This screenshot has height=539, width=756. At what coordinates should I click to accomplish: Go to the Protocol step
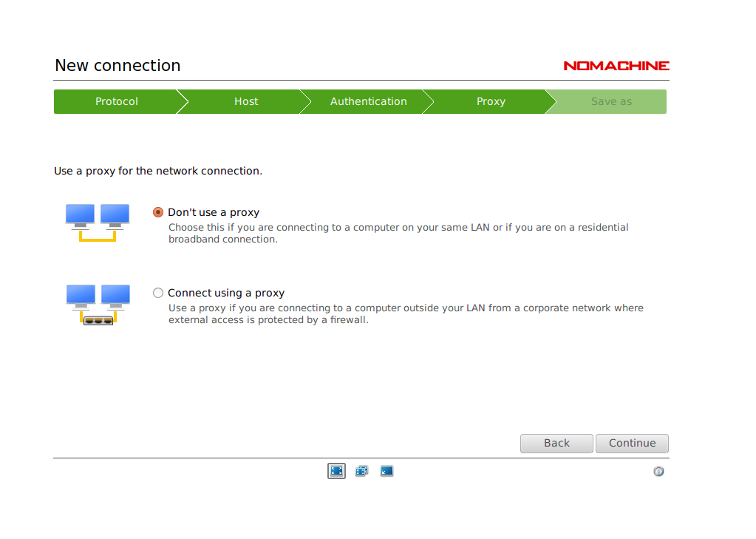[116, 102]
